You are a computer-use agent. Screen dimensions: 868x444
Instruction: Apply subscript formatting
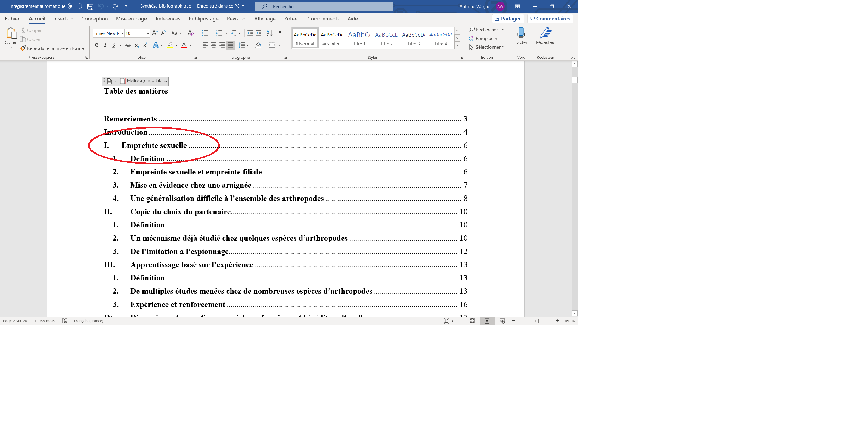(137, 45)
